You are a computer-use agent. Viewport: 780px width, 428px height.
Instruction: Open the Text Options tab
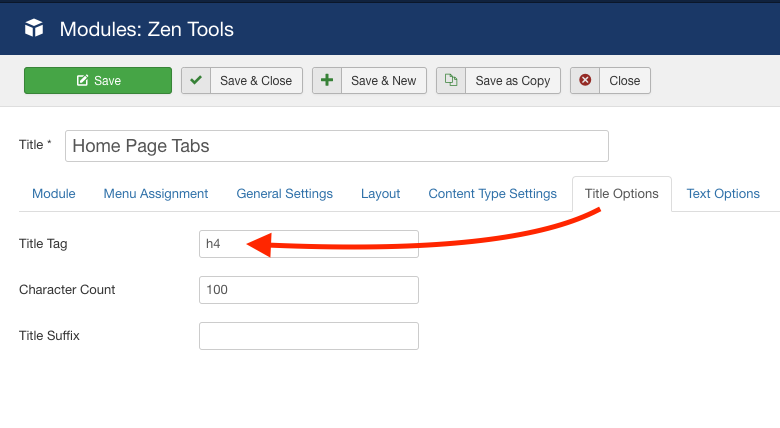(x=723, y=194)
